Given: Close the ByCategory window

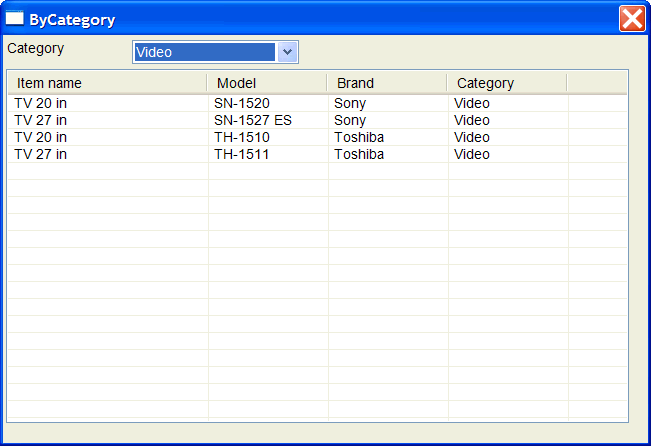Looking at the screenshot, I should coord(632,19).
